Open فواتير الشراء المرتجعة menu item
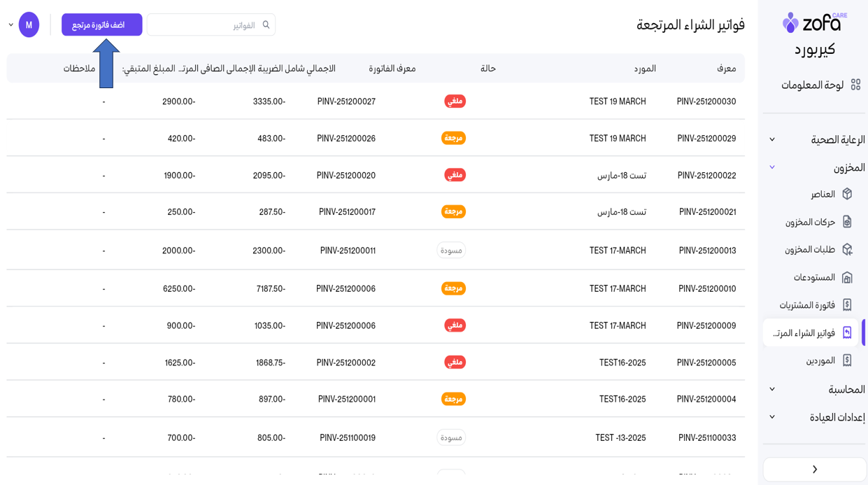The height and width of the screenshot is (485, 868). point(804,333)
